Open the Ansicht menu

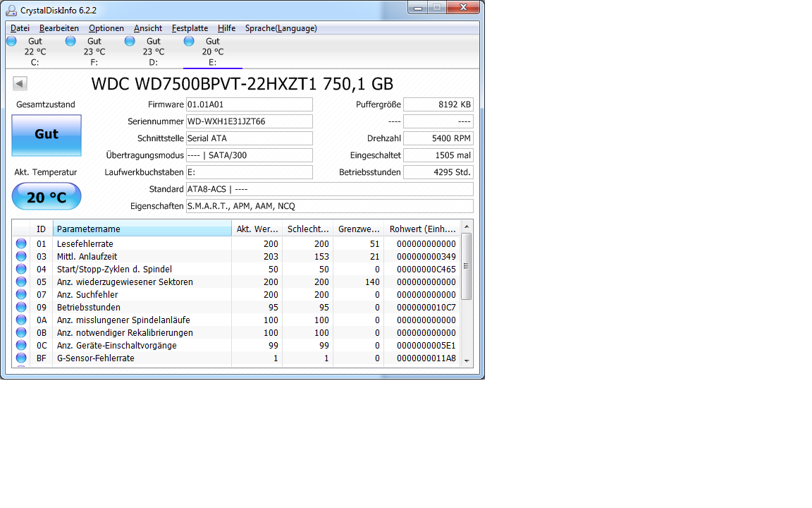[x=147, y=28]
